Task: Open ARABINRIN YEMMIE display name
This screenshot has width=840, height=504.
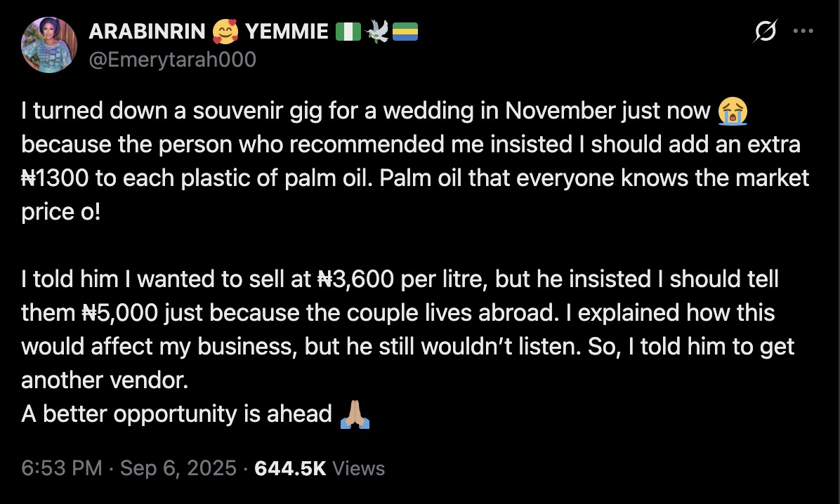Action: [x=147, y=32]
